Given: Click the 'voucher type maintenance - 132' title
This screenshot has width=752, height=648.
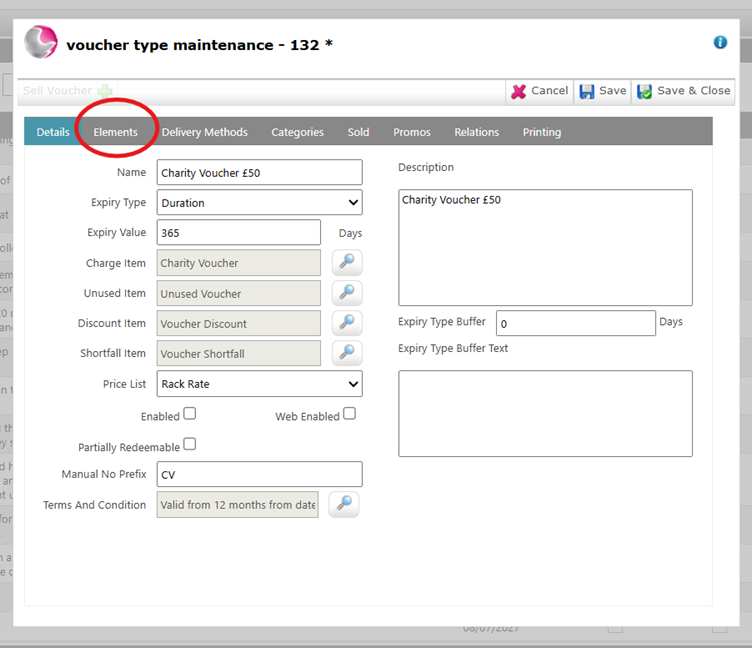Looking at the screenshot, I should (200, 45).
